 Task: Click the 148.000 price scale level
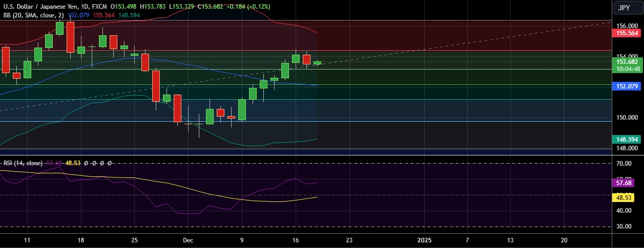click(x=626, y=148)
